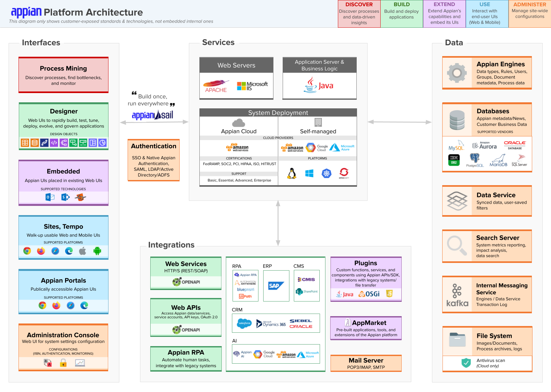The image size is (551, 392).
Task: Click the Process Mining heading
Action: [63, 68]
